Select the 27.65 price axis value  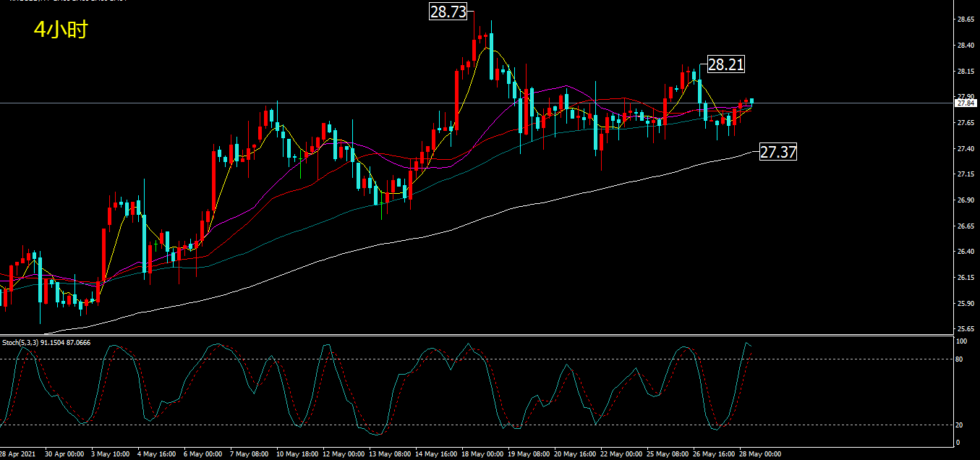tap(964, 123)
